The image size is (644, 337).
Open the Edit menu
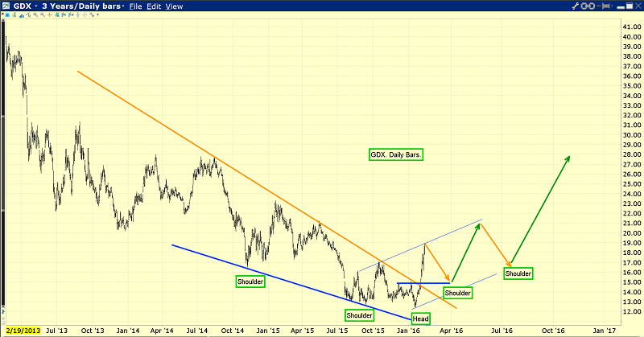pos(154,6)
